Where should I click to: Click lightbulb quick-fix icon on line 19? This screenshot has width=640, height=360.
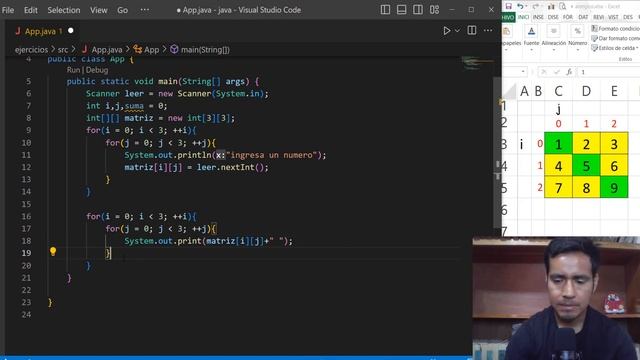[53, 251]
